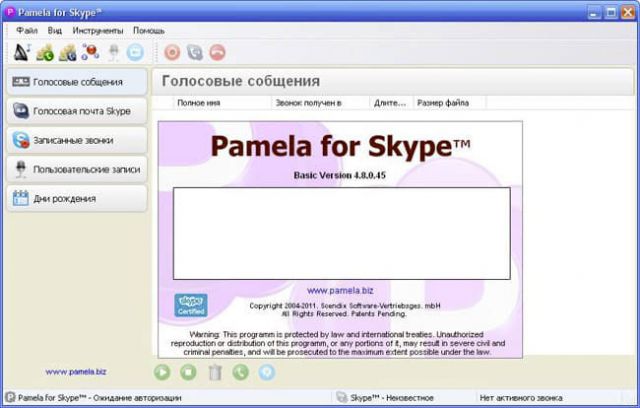Click the Skype Certified badge
The width and height of the screenshot is (640, 408).
[191, 305]
